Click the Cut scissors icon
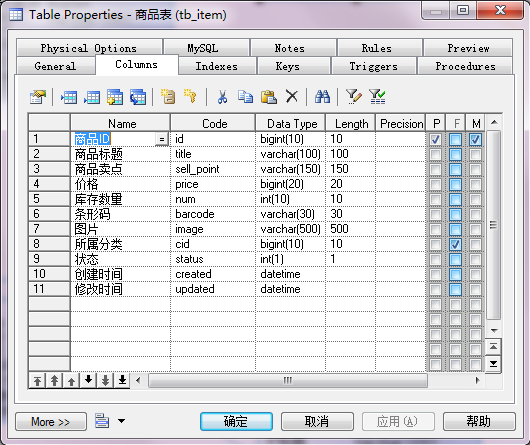Image resolution: width=530 pixels, height=445 pixels. point(222,97)
